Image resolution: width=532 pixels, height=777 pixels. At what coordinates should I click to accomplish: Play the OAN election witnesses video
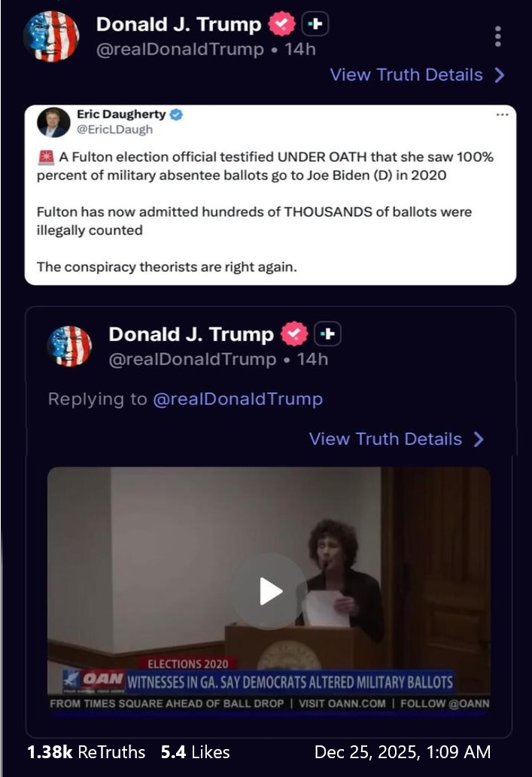268,592
